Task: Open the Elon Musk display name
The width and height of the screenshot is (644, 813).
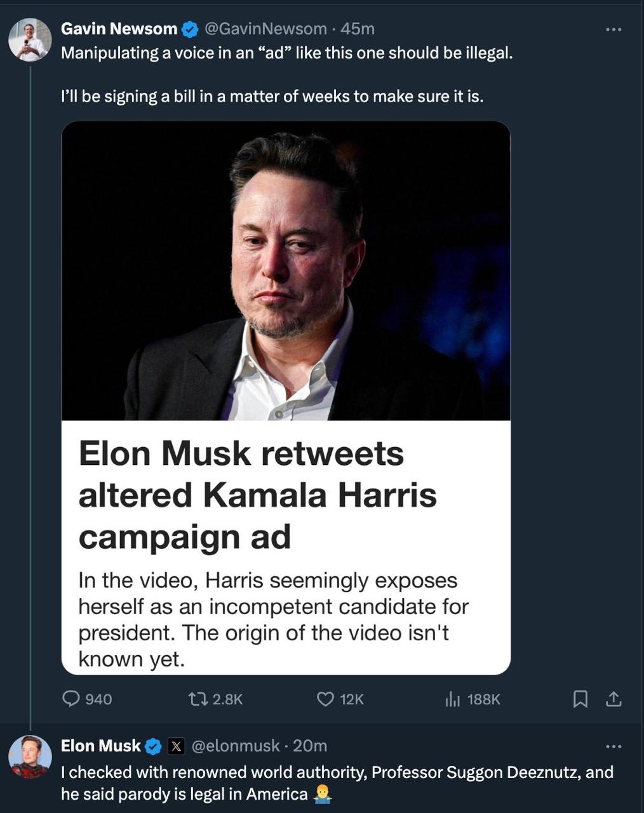Action: pyautogui.click(x=101, y=746)
